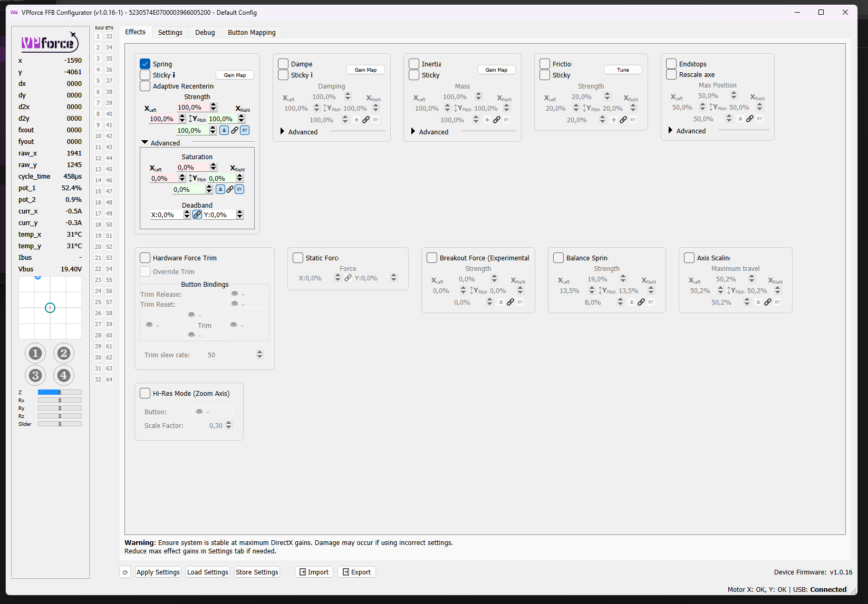
Task: Enable the Breakout Force (Experimental) checkbox
Action: click(x=432, y=258)
